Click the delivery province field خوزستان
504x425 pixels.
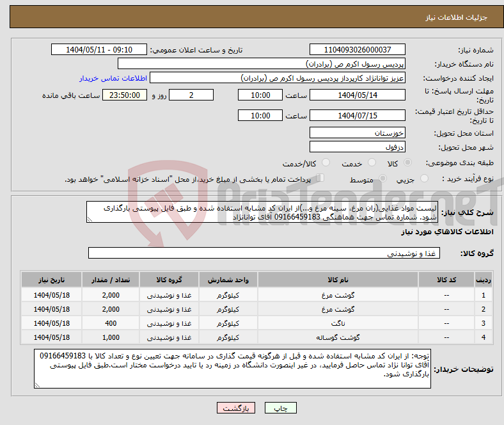pos(358,132)
